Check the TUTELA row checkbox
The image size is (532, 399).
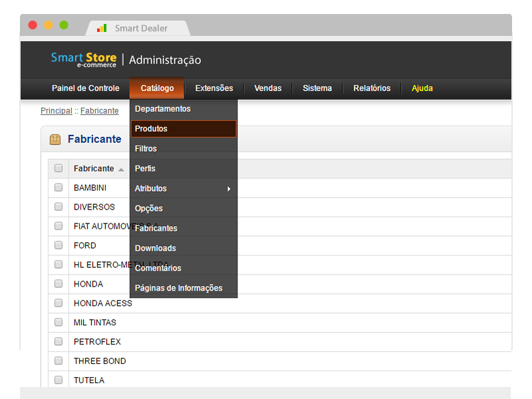[x=59, y=380]
